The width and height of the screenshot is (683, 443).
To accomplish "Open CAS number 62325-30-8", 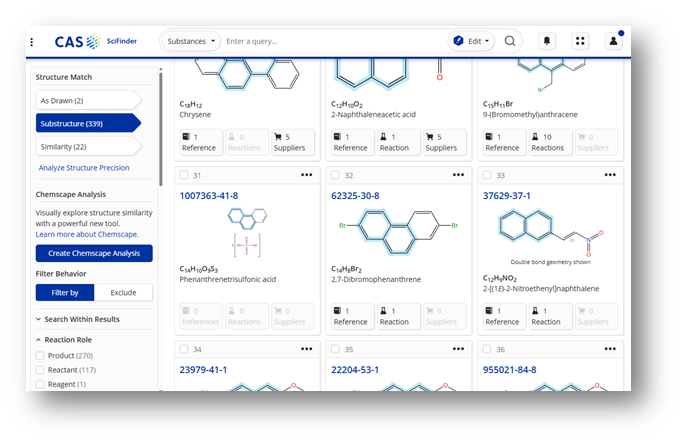I will (355, 196).
